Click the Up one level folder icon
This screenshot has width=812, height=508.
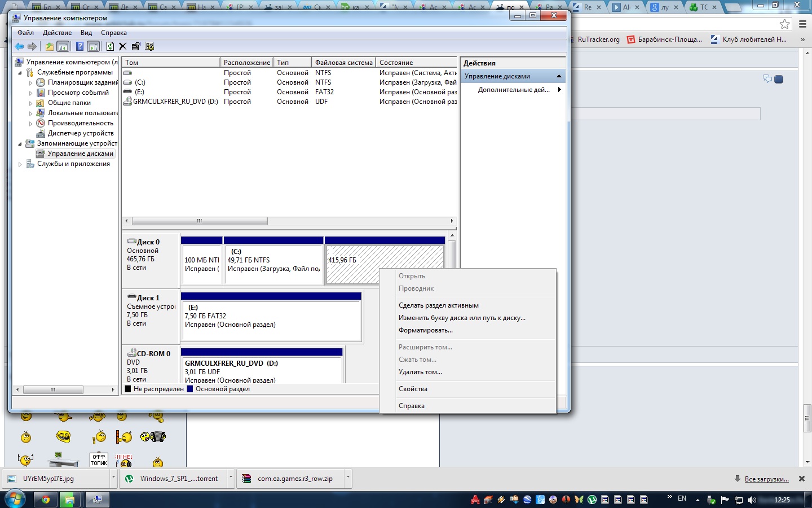click(x=50, y=46)
